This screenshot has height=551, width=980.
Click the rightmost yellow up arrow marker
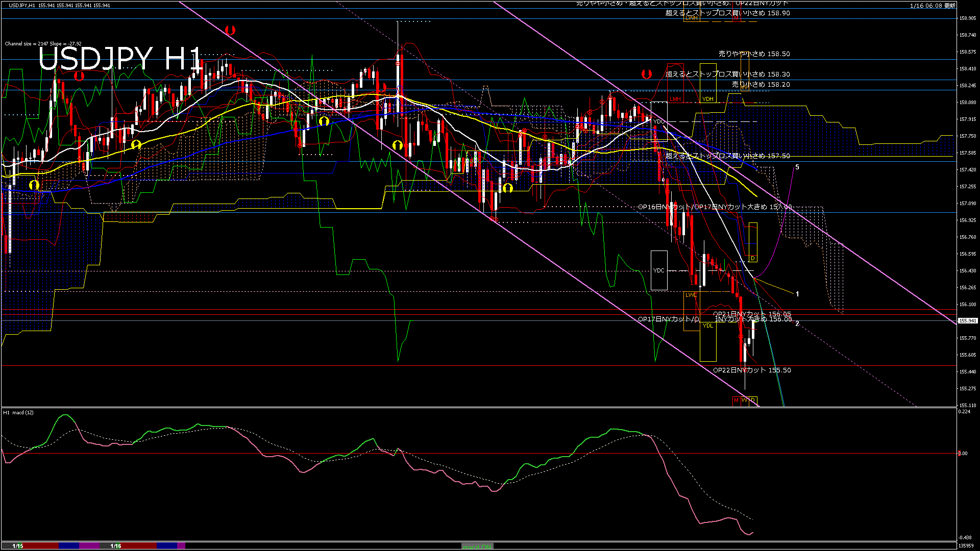point(507,188)
